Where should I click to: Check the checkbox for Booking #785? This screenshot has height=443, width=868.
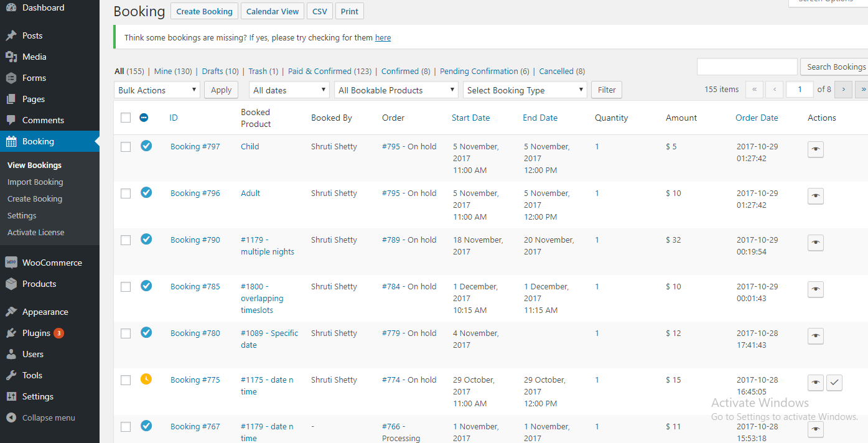click(126, 286)
